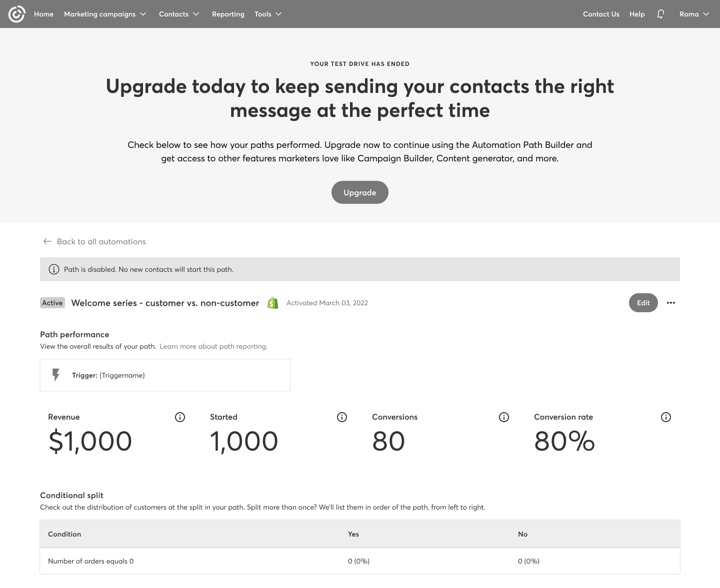This screenshot has width=720, height=588.
Task: Click the Constant Contact logo icon
Action: (x=16, y=14)
